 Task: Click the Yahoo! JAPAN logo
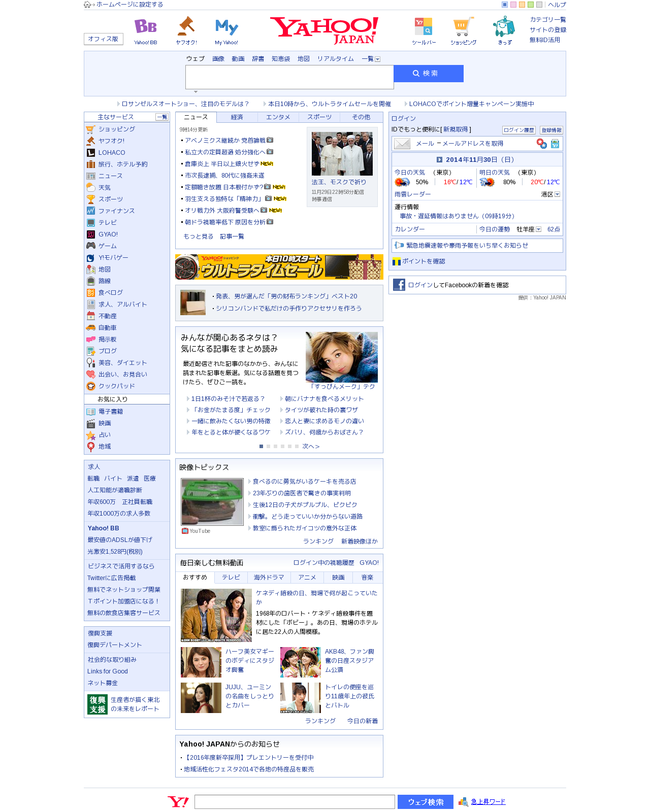click(x=325, y=30)
